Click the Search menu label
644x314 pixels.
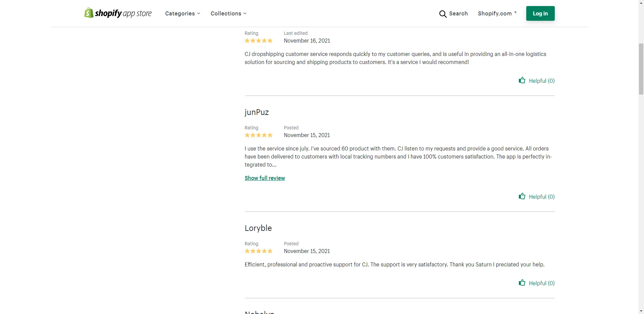click(458, 13)
